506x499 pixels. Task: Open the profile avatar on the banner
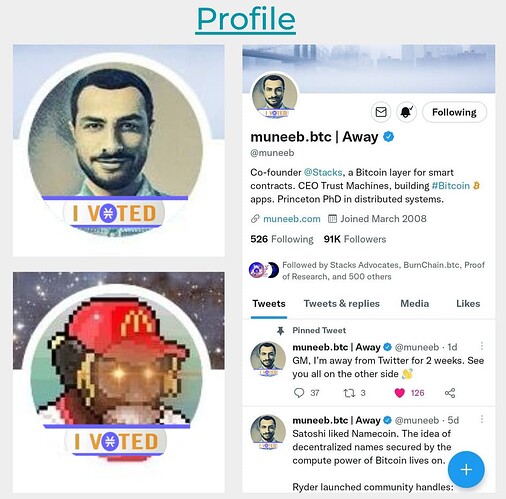point(275,96)
